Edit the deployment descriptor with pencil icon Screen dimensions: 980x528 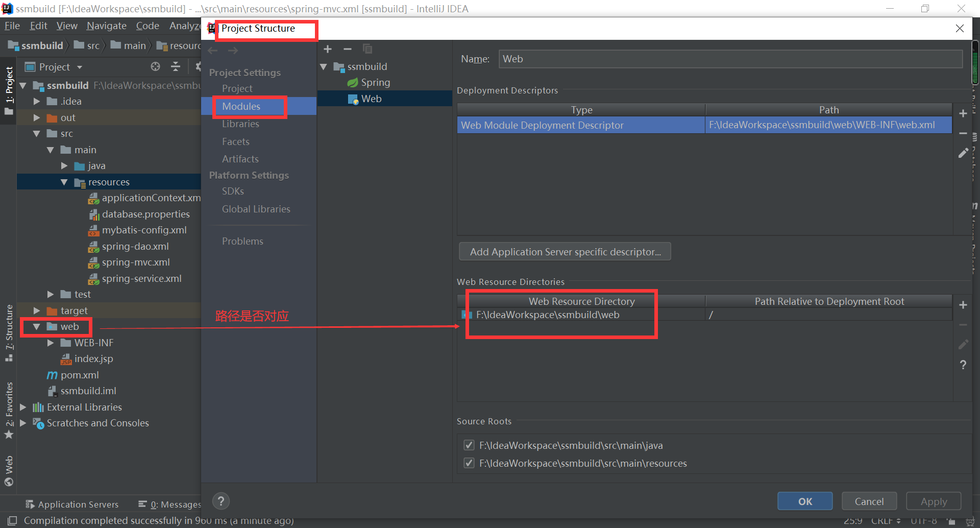tap(963, 153)
